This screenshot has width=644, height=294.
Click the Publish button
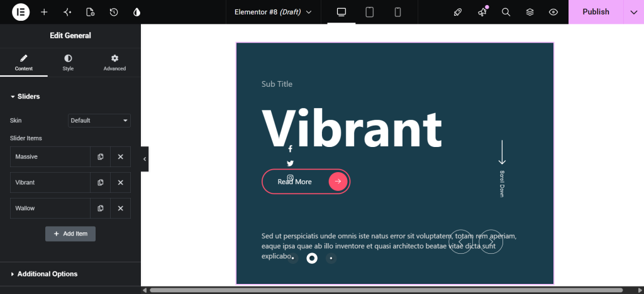(596, 12)
